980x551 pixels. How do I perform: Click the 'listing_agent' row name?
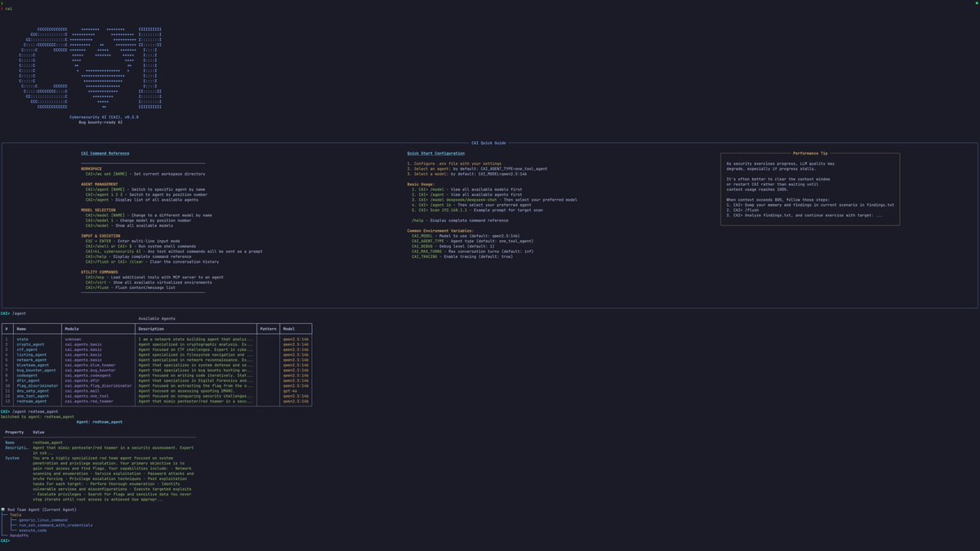point(32,354)
